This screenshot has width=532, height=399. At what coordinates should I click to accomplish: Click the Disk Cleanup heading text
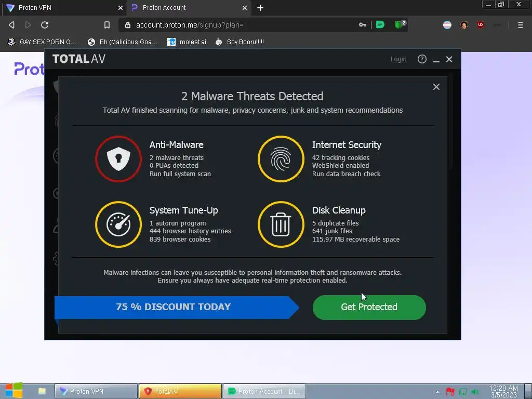point(339,210)
